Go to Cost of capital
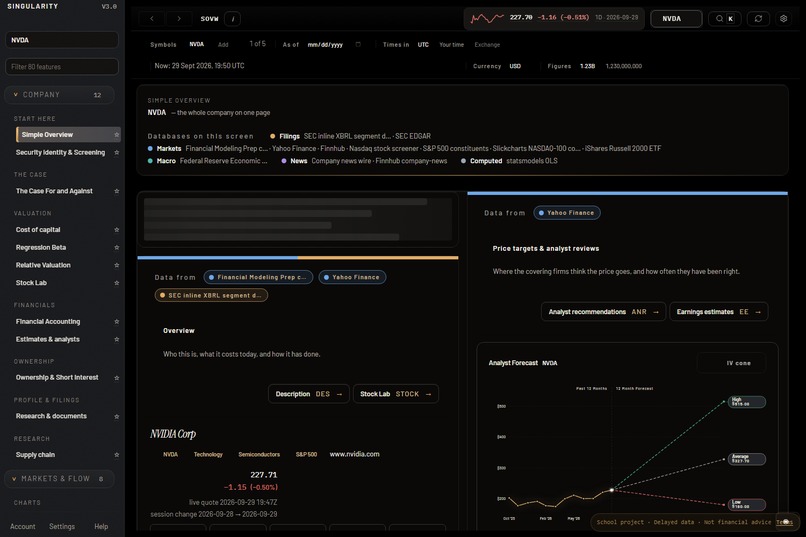Screen dimensions: 806x537 38,230
